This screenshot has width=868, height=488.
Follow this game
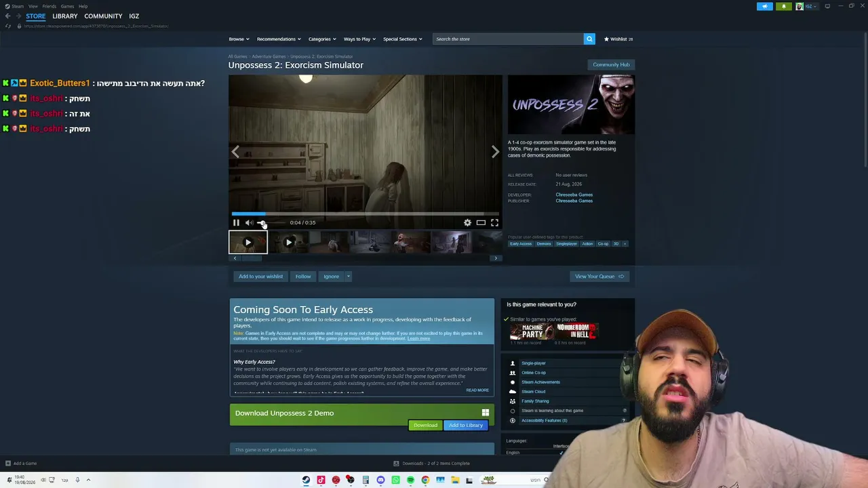tap(303, 277)
